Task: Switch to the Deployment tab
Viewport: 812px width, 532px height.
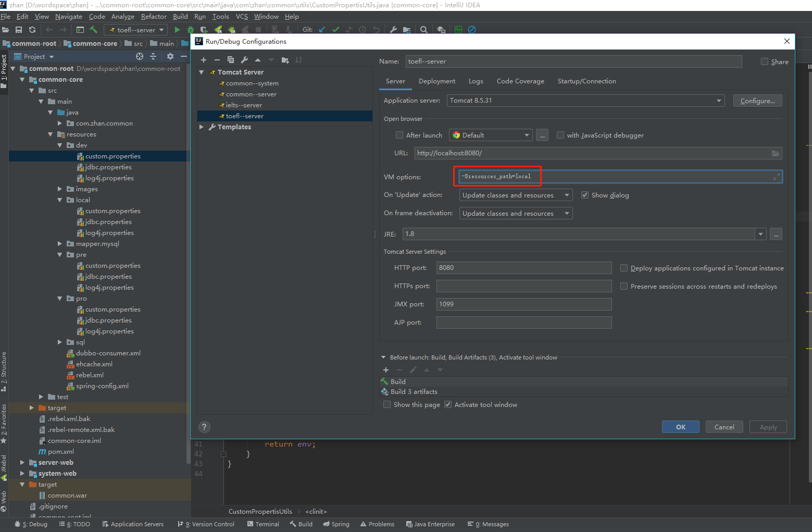Action: tap(436, 81)
